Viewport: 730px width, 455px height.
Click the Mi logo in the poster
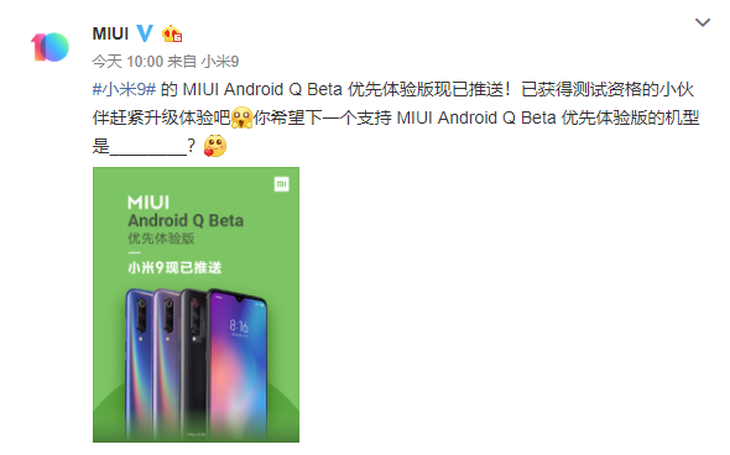[x=281, y=184]
